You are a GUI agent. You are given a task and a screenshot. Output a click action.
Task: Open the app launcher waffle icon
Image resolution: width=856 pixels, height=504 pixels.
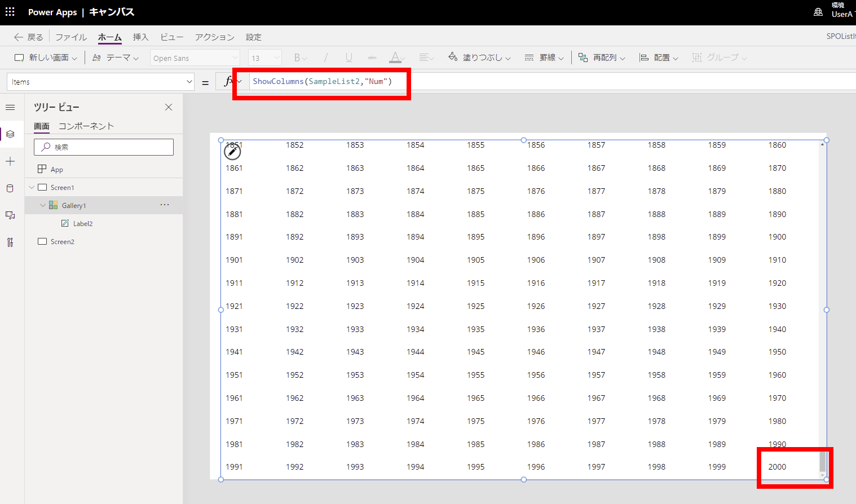point(10,12)
